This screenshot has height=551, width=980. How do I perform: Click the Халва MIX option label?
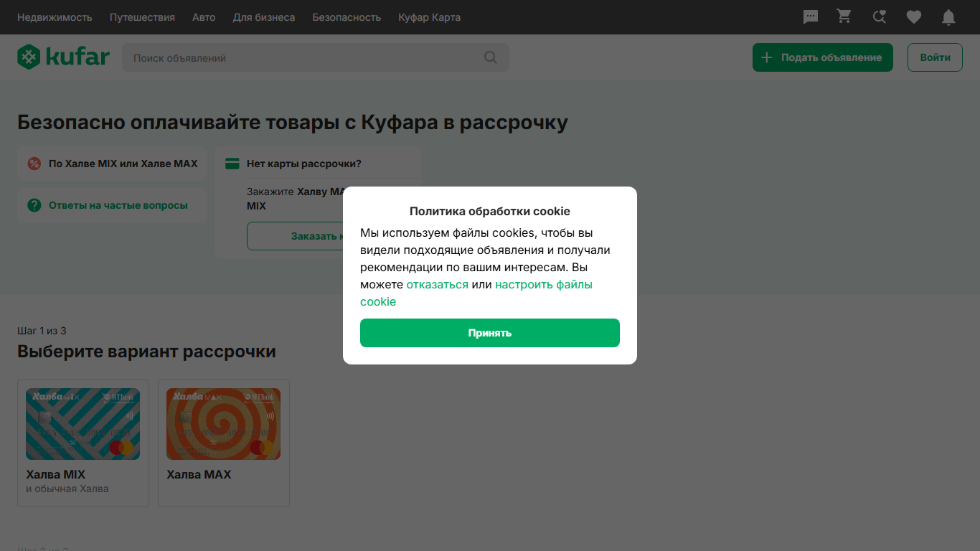click(x=55, y=474)
